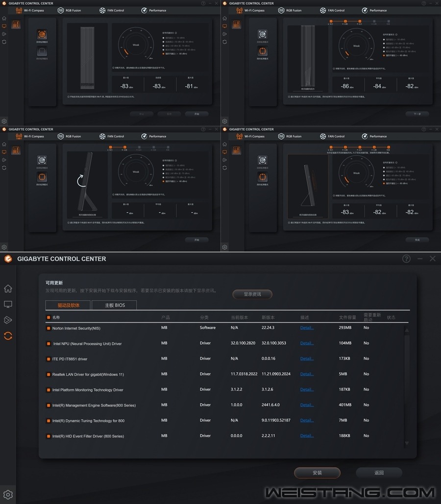Select the orange update sync icon in sidebar

[8, 336]
